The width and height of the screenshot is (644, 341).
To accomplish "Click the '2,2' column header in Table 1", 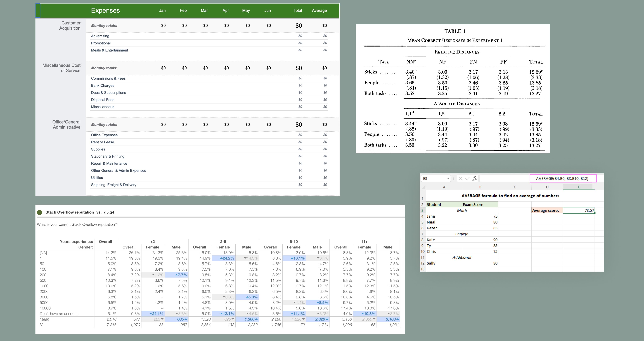I will click(502, 114).
